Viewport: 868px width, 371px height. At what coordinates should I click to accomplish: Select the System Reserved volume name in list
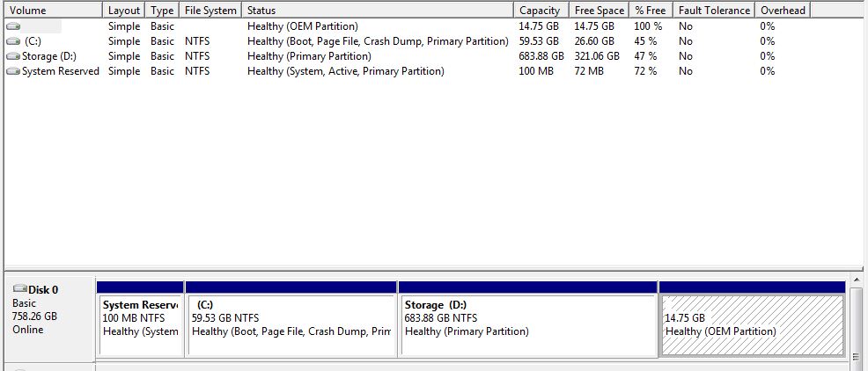click(x=61, y=71)
